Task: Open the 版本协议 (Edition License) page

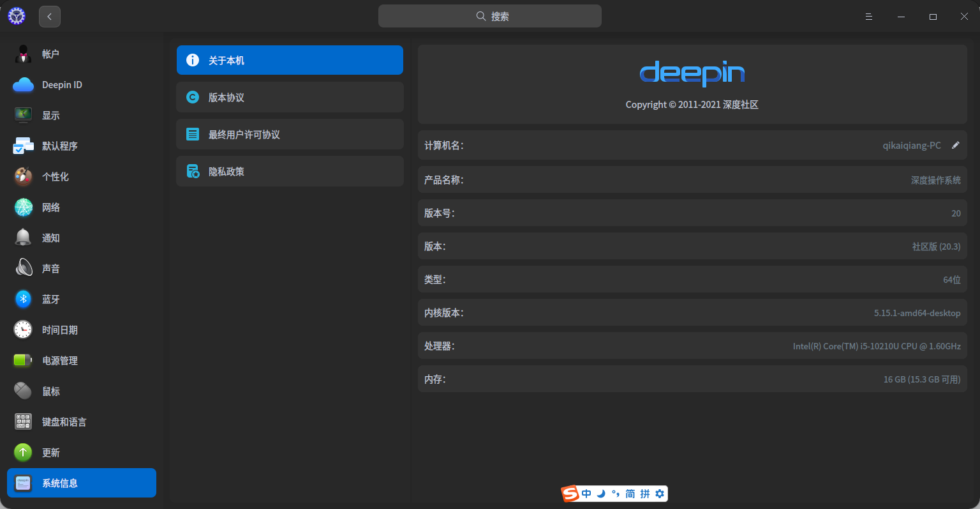Action: click(290, 97)
